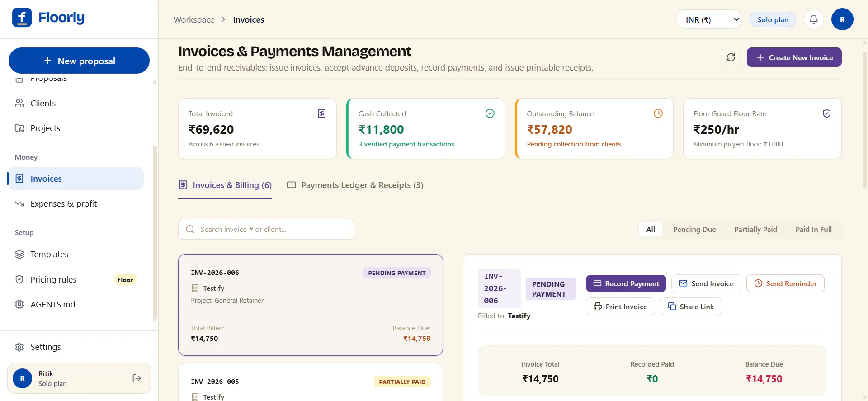Switch to Payments Ledger & Receipts tab
Image resolution: width=868 pixels, height=401 pixels.
click(x=355, y=185)
